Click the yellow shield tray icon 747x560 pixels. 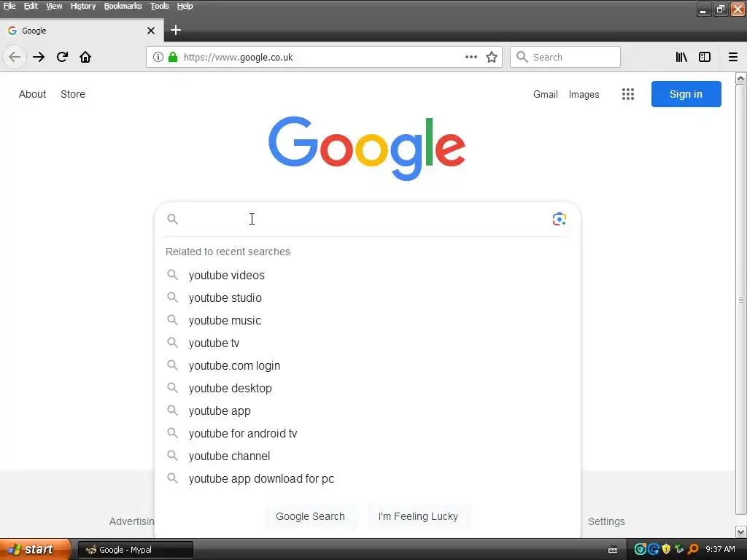666,550
